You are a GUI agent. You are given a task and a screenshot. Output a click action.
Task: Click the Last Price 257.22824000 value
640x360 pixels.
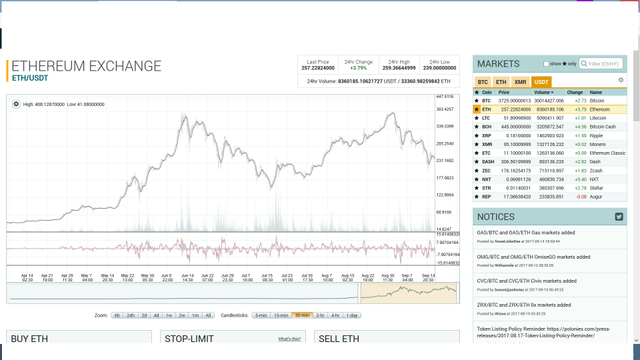[318, 68]
